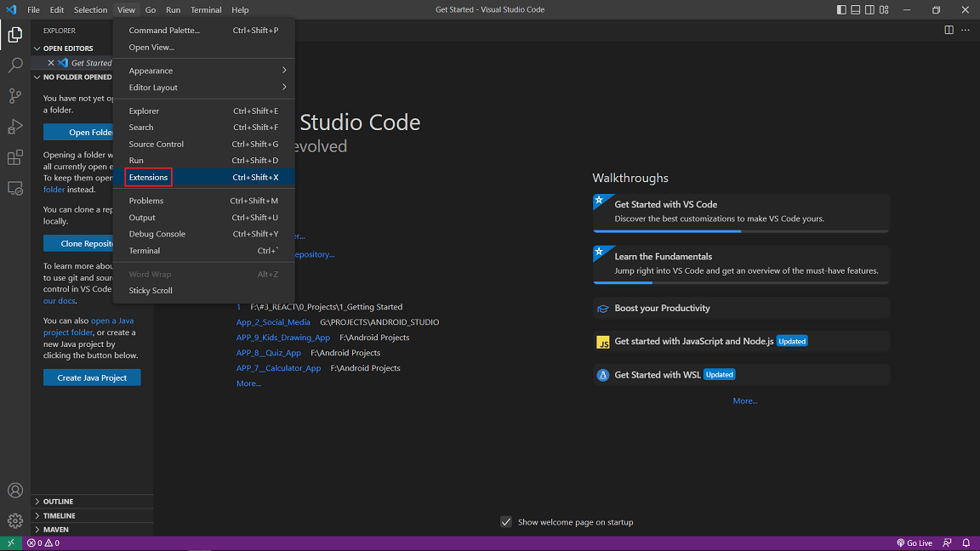The image size is (980, 551).
Task: Open errors and warnings count in status bar
Action: click(43, 542)
